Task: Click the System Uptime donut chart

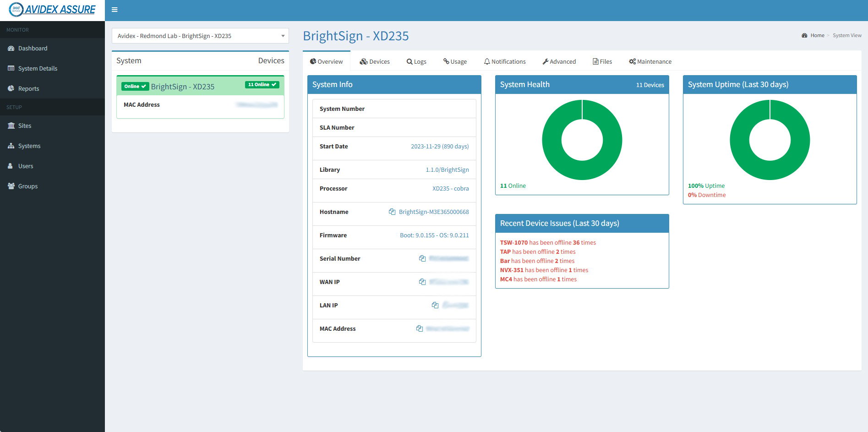Action: pyautogui.click(x=770, y=140)
